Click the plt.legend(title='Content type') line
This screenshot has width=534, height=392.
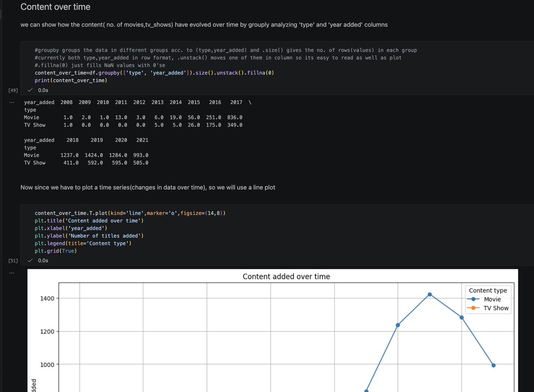[83, 243]
